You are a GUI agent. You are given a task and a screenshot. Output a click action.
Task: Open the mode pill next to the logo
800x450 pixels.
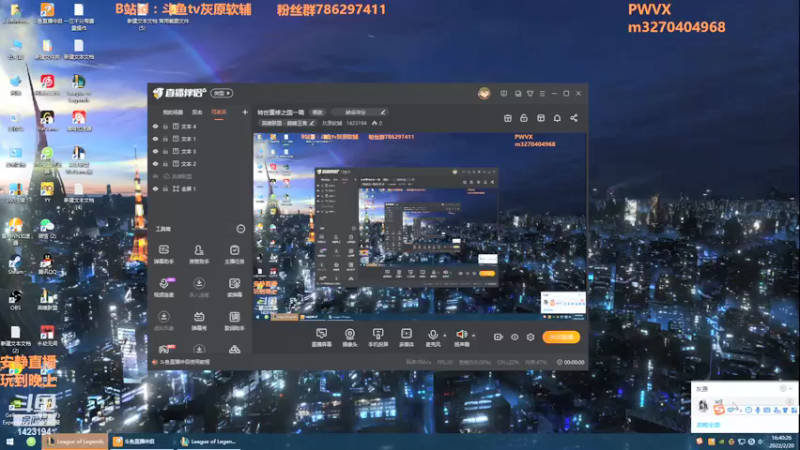(222, 93)
